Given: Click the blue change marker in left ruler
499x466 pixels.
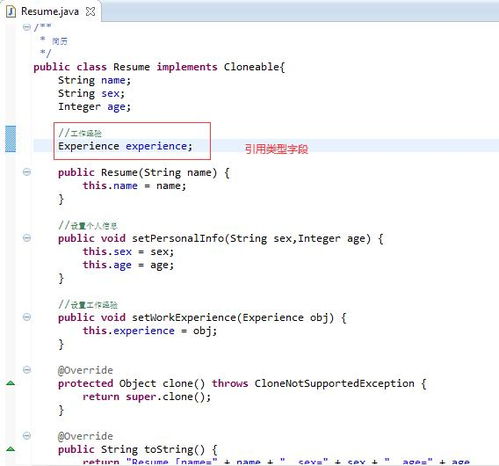Looking at the screenshot, I should (11, 139).
